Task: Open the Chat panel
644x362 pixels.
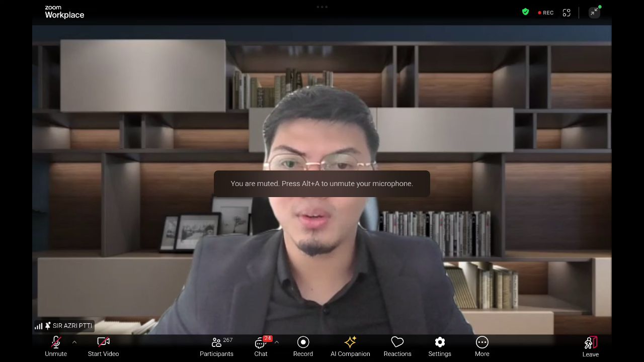Action: [x=261, y=346]
